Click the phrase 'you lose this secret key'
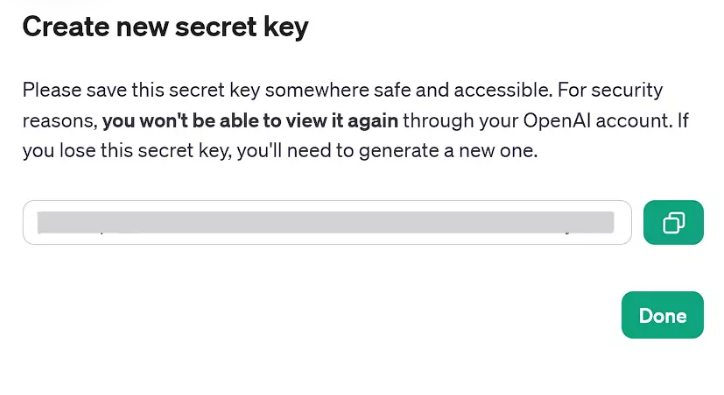 [x=127, y=151]
